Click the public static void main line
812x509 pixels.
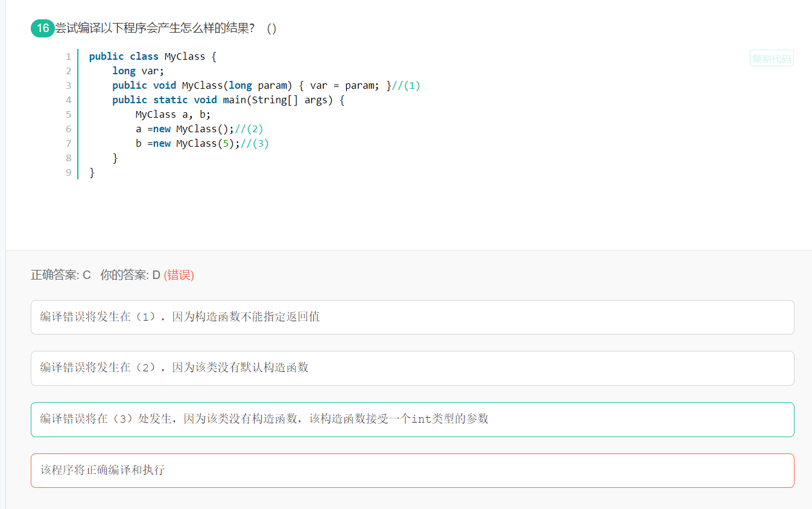tap(228, 100)
